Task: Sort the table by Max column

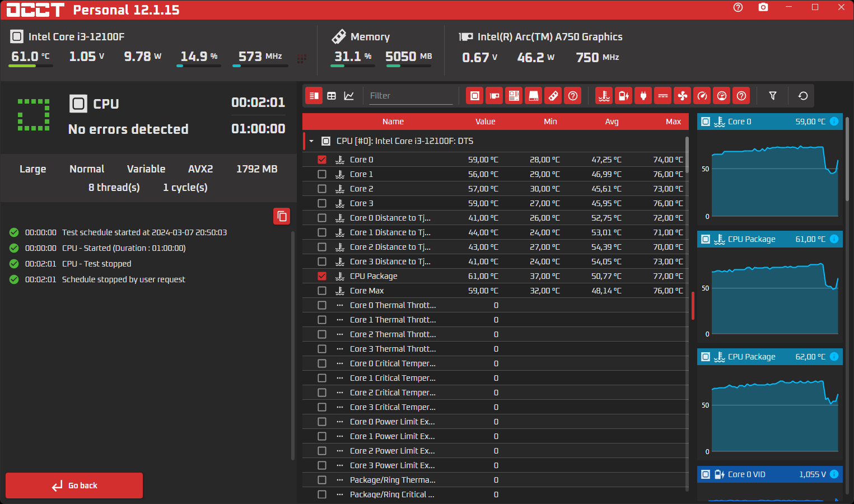Action: point(674,122)
